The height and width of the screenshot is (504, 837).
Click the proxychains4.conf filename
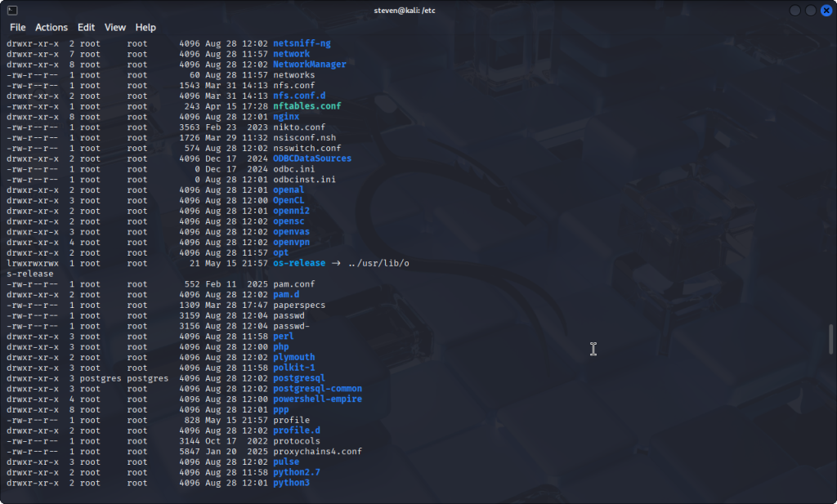click(317, 452)
